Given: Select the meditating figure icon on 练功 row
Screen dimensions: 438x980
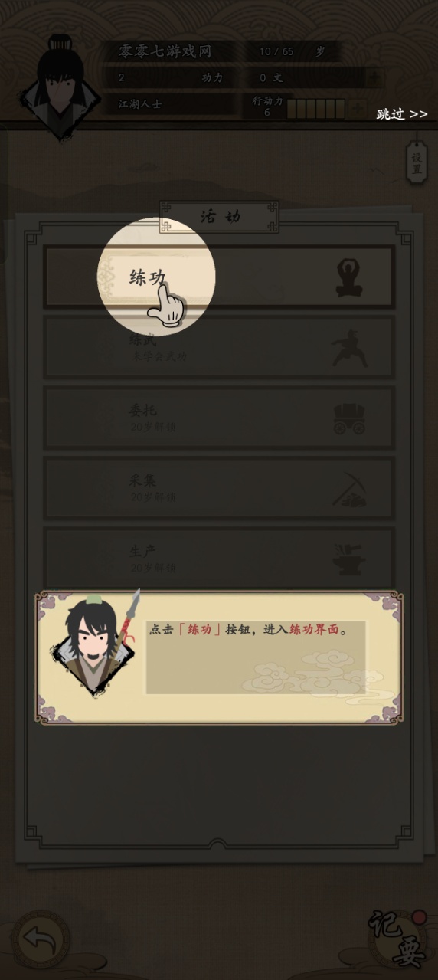Looking at the screenshot, I should pyautogui.click(x=349, y=277).
